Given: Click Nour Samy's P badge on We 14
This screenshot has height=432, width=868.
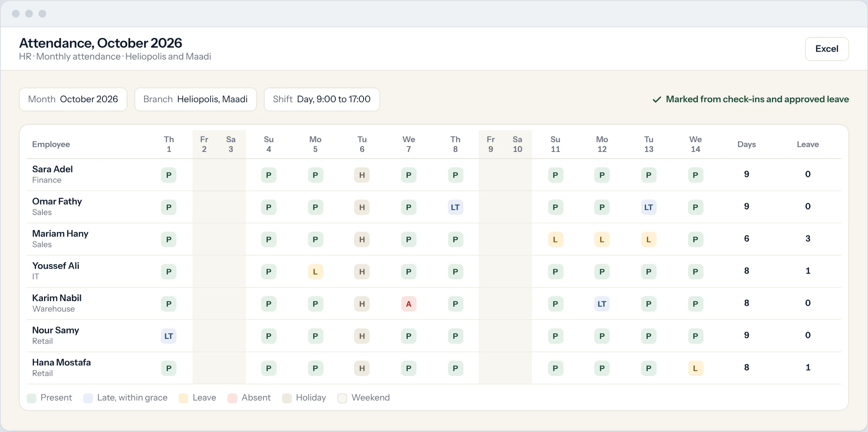Looking at the screenshot, I should point(695,336).
